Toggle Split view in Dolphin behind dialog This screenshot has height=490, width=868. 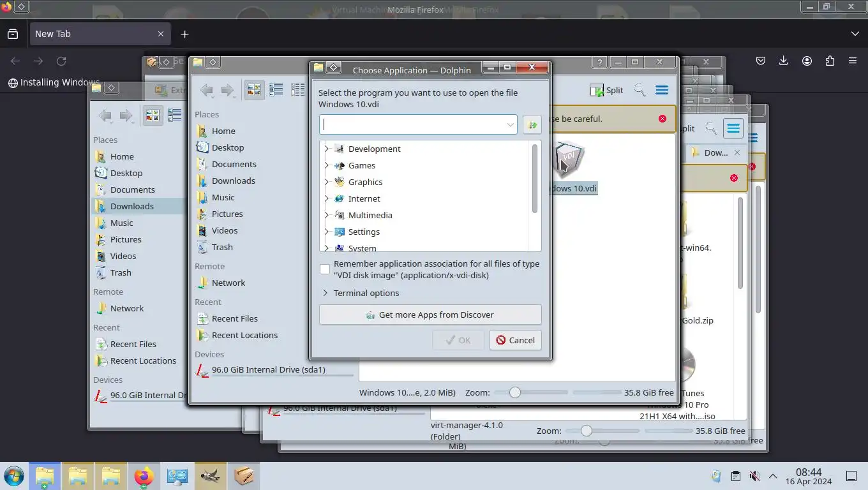pos(606,90)
